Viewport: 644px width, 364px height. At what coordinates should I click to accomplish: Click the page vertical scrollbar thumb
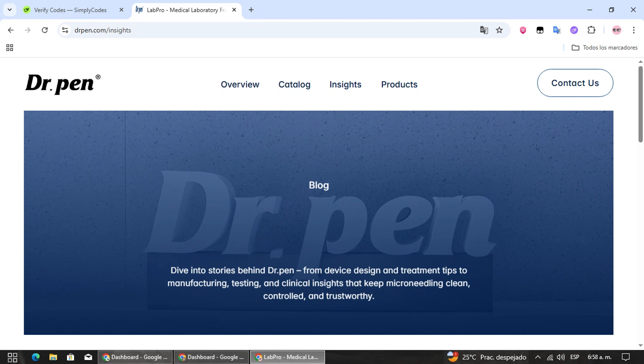click(641, 104)
